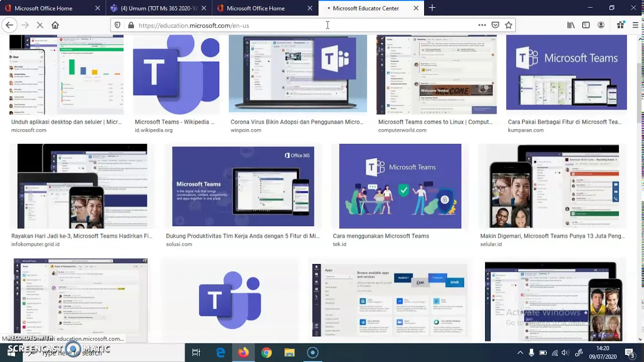Open the Action Center notifications icon

pyautogui.click(x=629, y=352)
